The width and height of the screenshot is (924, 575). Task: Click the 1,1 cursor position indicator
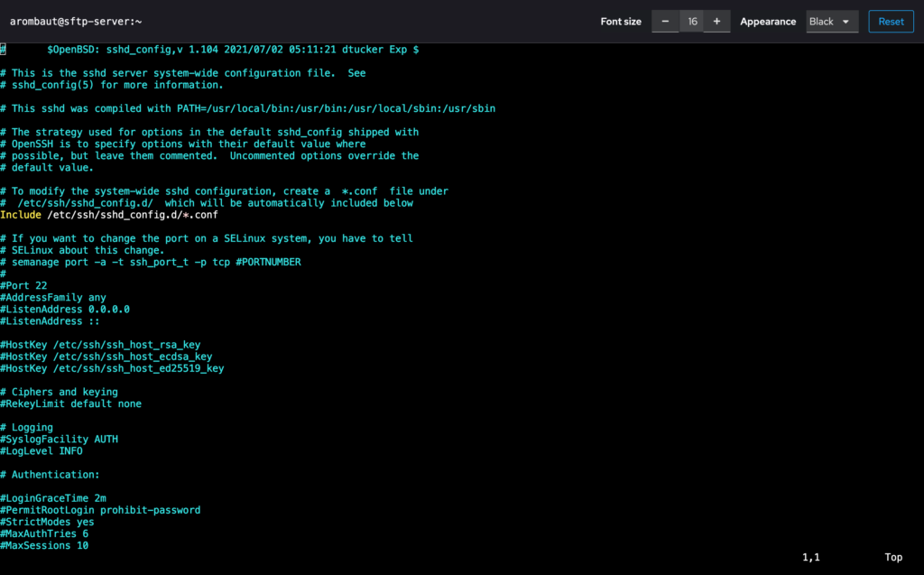pyautogui.click(x=811, y=558)
